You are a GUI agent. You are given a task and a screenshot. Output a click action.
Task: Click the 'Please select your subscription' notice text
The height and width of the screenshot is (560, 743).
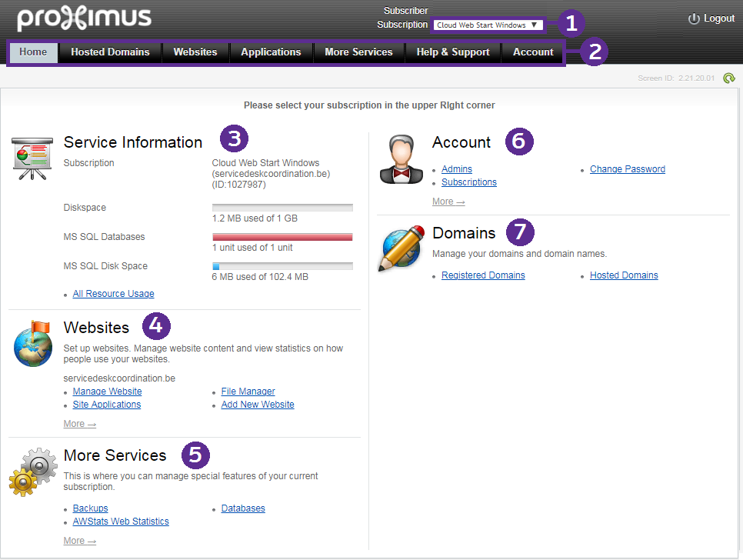coord(369,105)
